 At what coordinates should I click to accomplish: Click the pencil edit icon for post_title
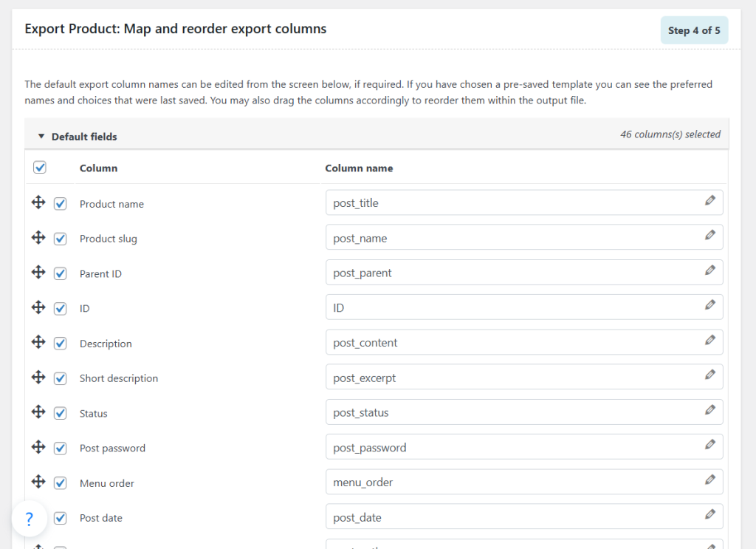click(709, 200)
